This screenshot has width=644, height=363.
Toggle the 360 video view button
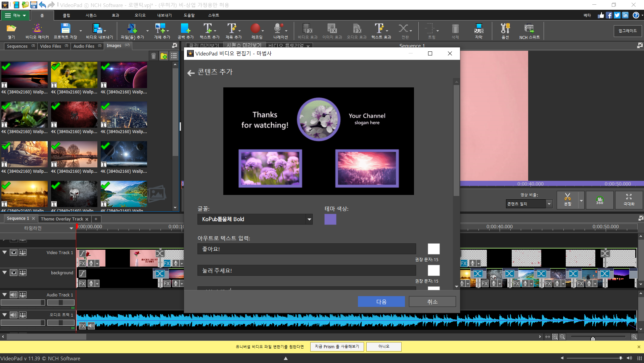click(x=600, y=200)
